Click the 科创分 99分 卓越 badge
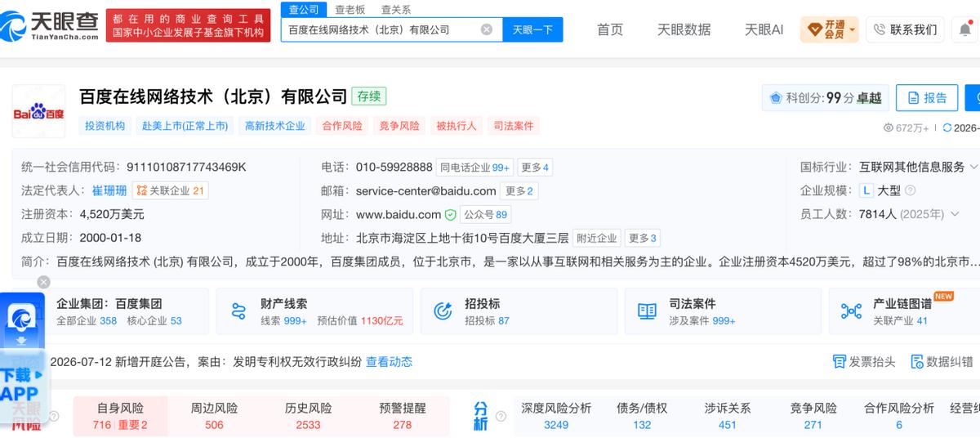The height and width of the screenshot is (438, 980). [825, 98]
